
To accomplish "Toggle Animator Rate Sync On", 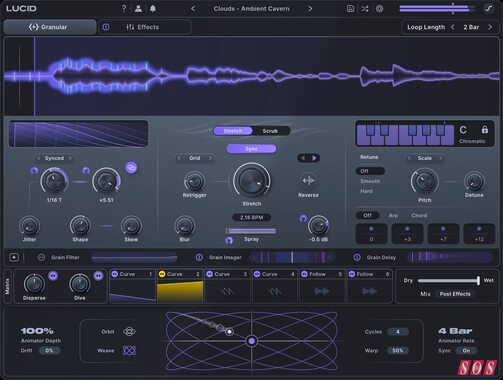I will (x=466, y=350).
